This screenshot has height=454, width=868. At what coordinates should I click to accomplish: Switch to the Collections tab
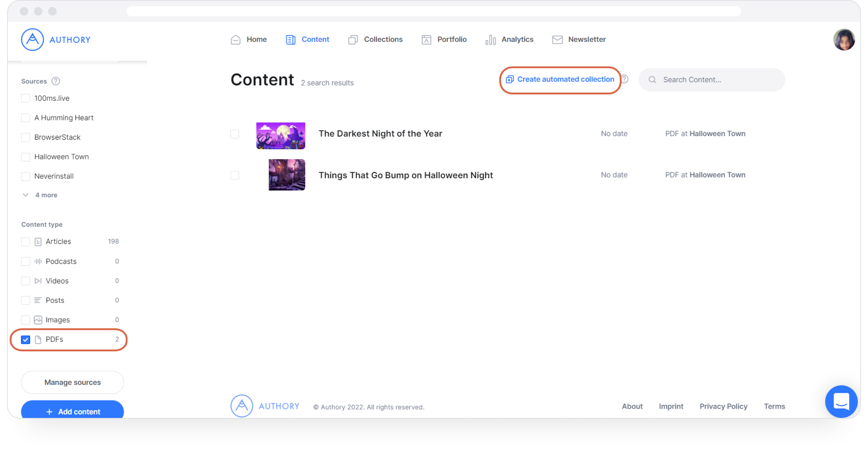(375, 40)
